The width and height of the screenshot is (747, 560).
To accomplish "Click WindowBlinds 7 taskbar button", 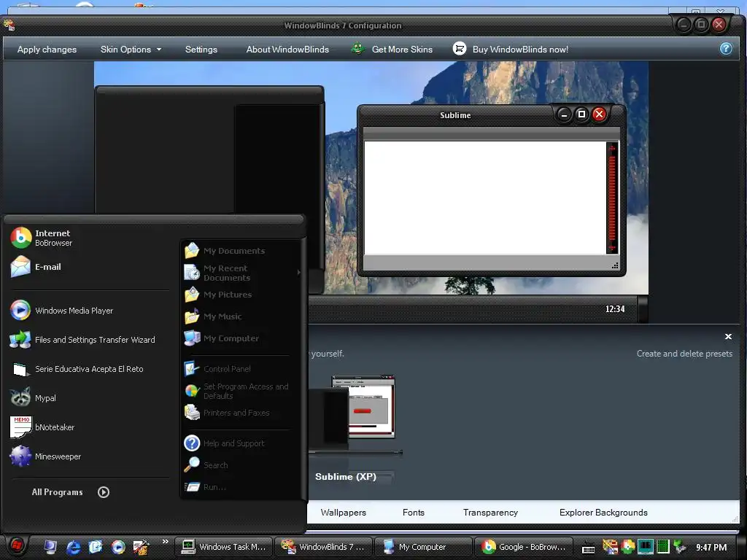I will tap(323, 547).
